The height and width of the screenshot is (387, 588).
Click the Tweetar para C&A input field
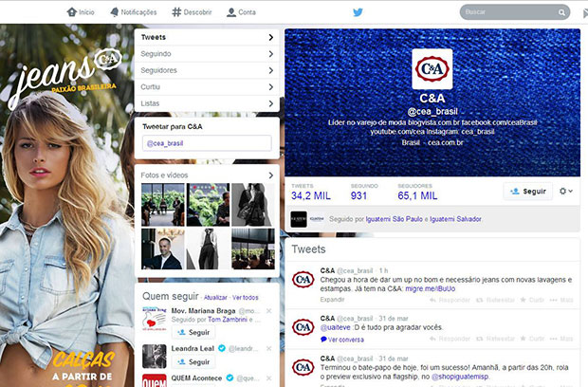click(207, 143)
